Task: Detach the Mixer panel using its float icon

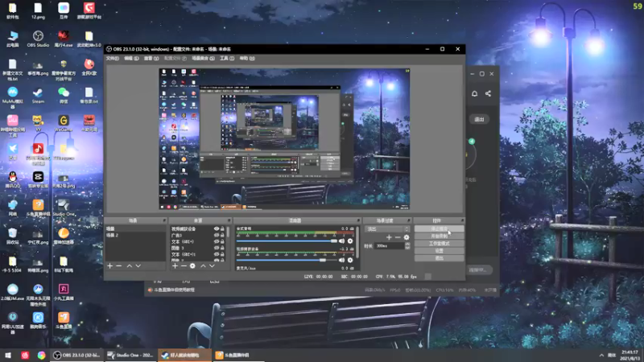Action: tap(358, 220)
